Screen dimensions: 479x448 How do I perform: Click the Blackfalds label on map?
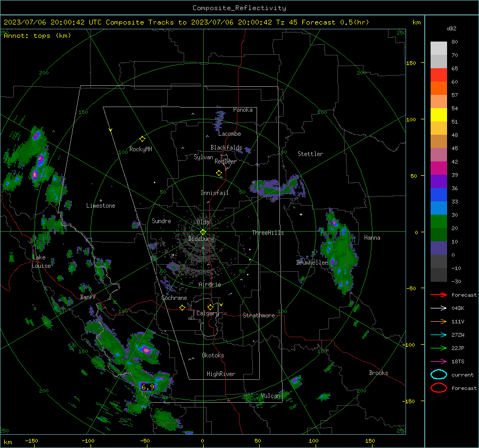[226, 148]
